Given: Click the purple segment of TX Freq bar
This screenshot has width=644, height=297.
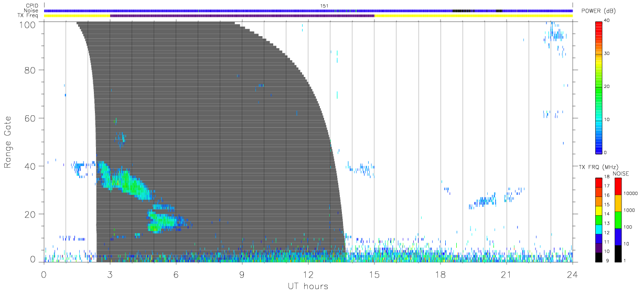Looking at the screenshot, I should click(x=242, y=16).
